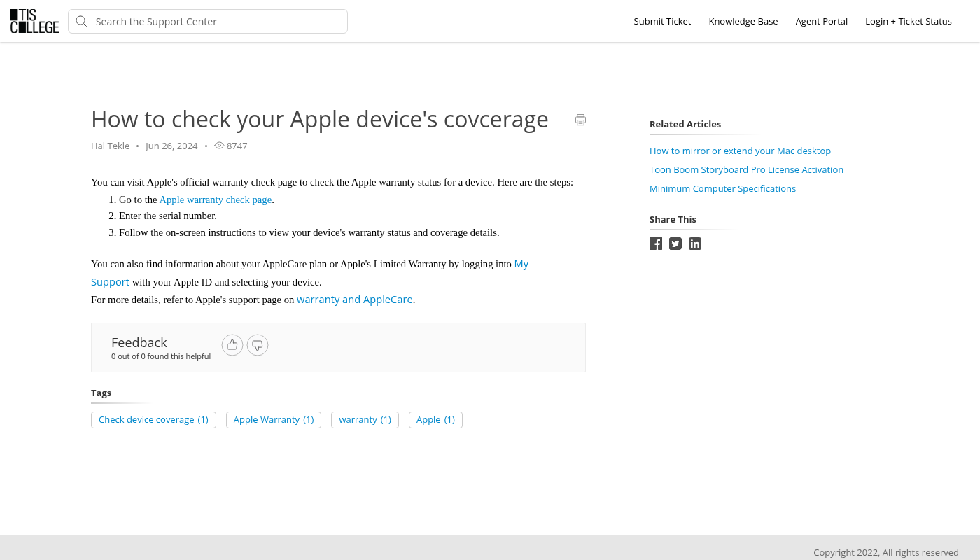Image resolution: width=980 pixels, height=560 pixels.
Task: Click the print article icon
Action: 580,120
